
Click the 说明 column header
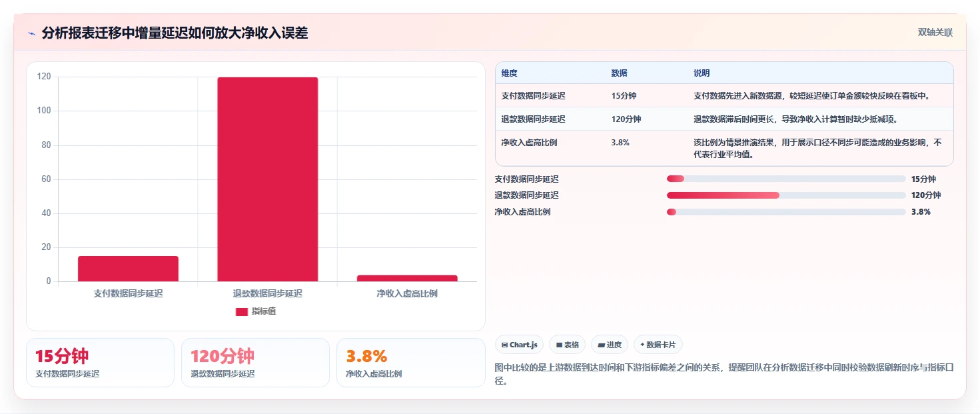point(702,73)
